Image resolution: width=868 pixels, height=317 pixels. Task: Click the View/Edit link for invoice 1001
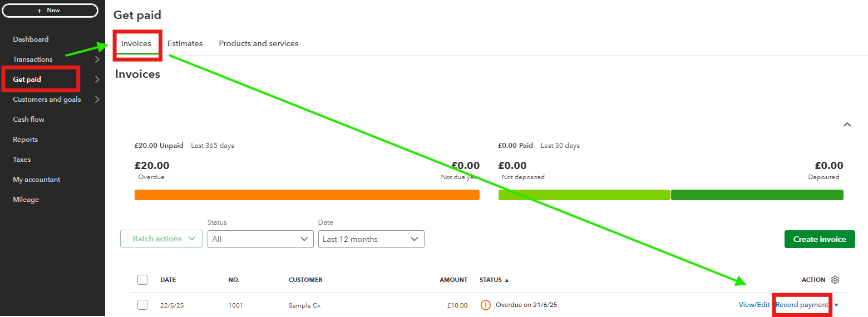pos(754,305)
